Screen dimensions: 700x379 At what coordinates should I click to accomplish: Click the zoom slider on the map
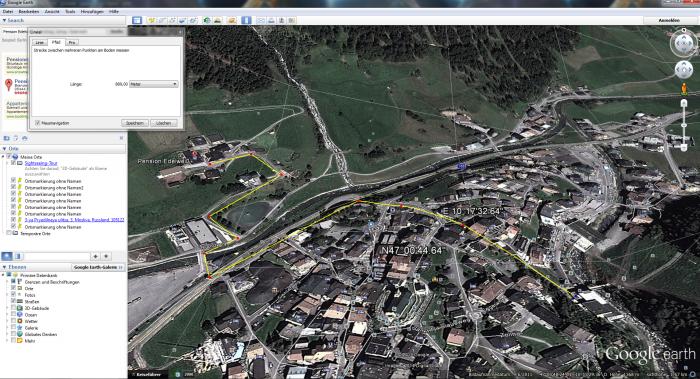pyautogui.click(x=683, y=126)
